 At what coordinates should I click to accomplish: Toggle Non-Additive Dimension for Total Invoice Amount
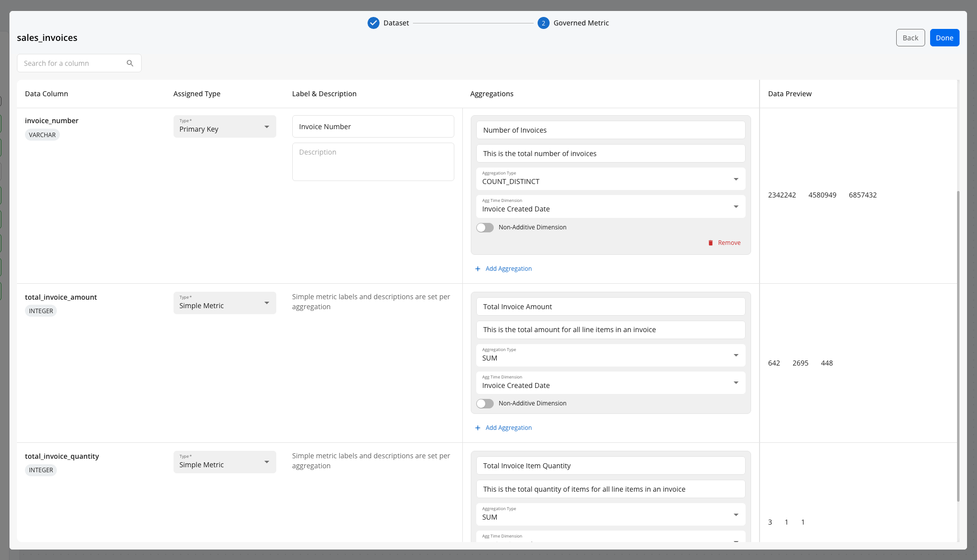pos(485,403)
